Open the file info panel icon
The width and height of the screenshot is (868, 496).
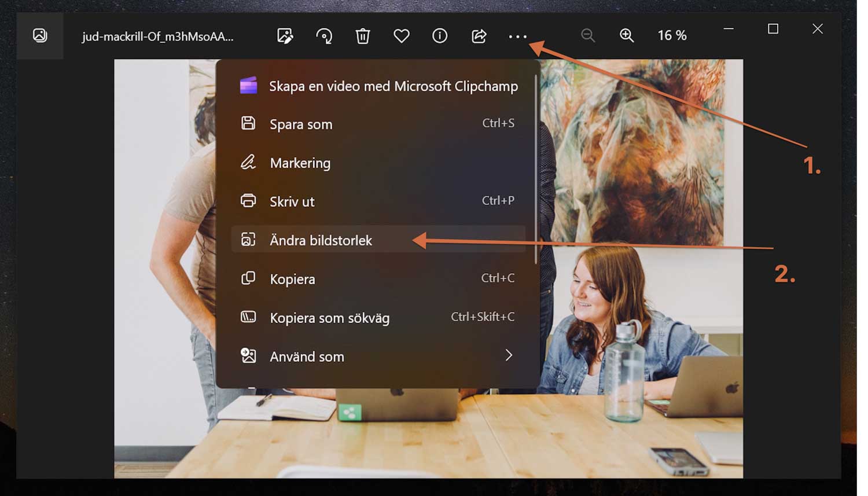pyautogui.click(x=440, y=36)
